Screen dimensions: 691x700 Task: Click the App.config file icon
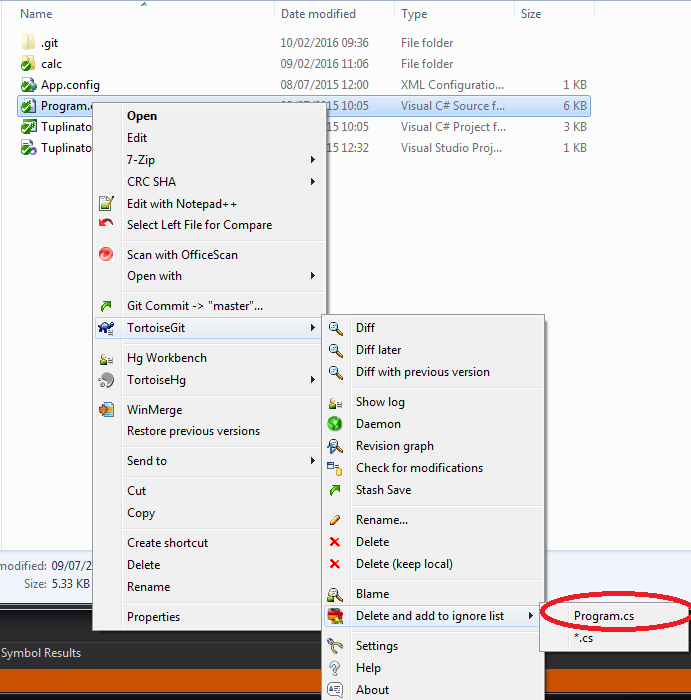[28, 84]
